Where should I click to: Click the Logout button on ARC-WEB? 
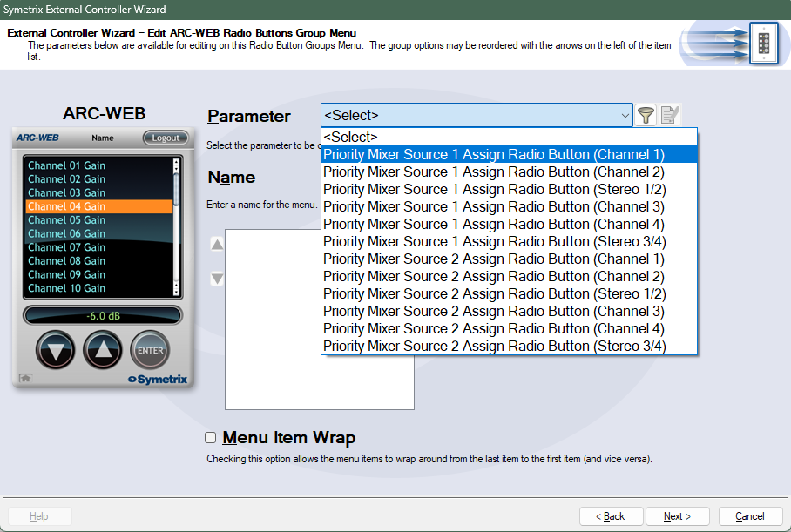165,138
